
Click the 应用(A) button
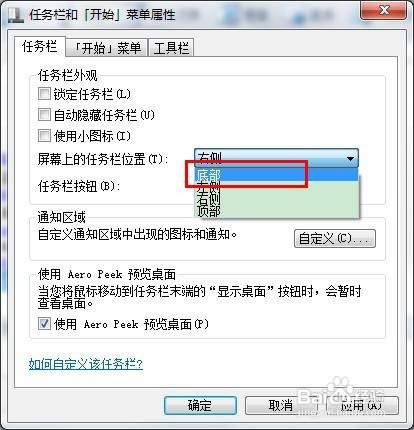point(361,405)
